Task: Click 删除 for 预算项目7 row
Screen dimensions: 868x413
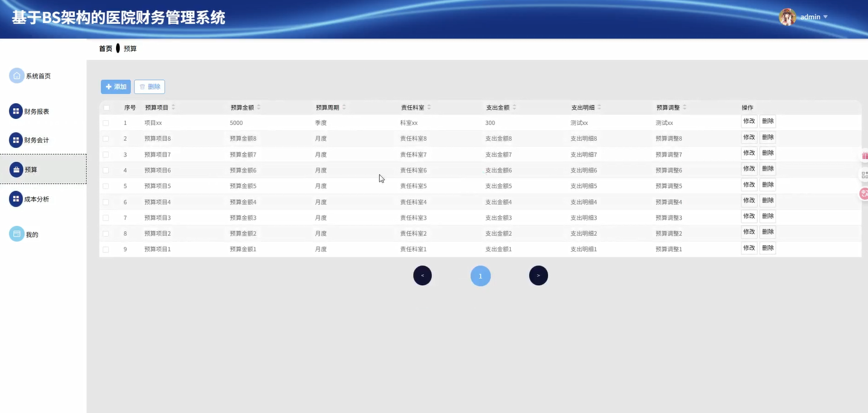Action: pyautogui.click(x=768, y=153)
